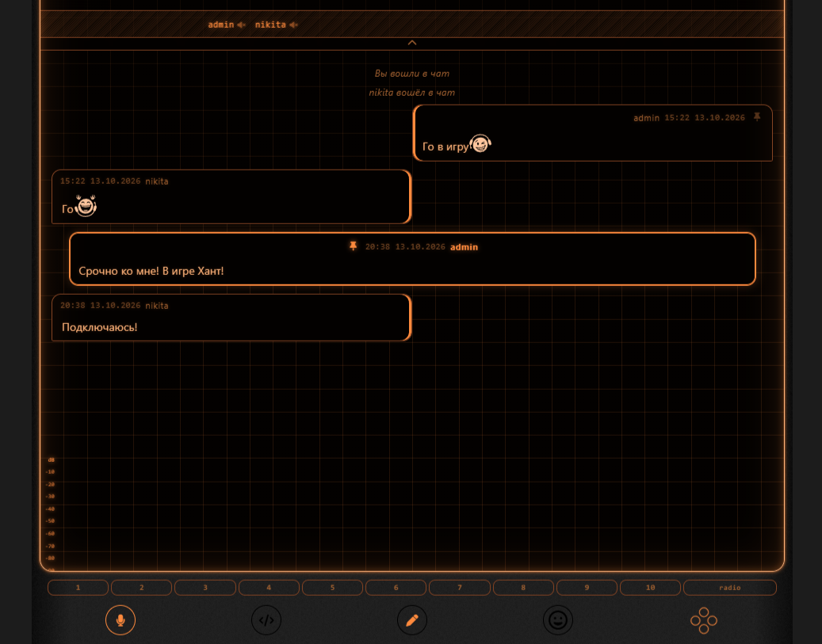Select channel 7 tab
Viewport: 822px width, 644px height.
tap(460, 588)
